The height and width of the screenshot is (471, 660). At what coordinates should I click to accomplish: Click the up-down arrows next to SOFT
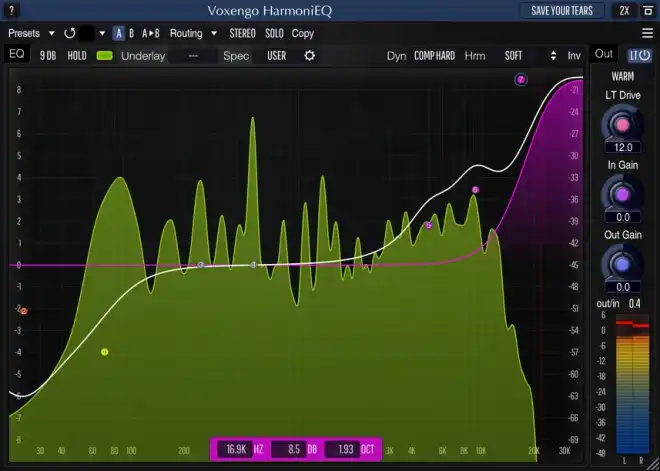pos(553,56)
